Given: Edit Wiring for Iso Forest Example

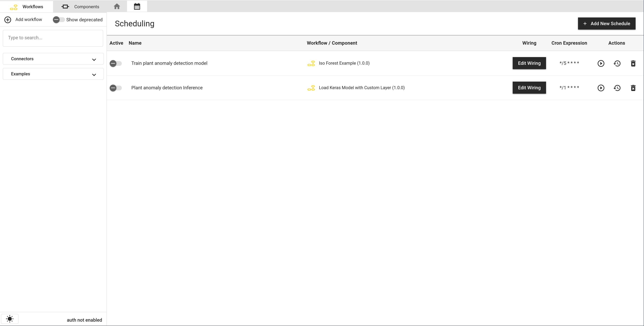Looking at the screenshot, I should (529, 63).
